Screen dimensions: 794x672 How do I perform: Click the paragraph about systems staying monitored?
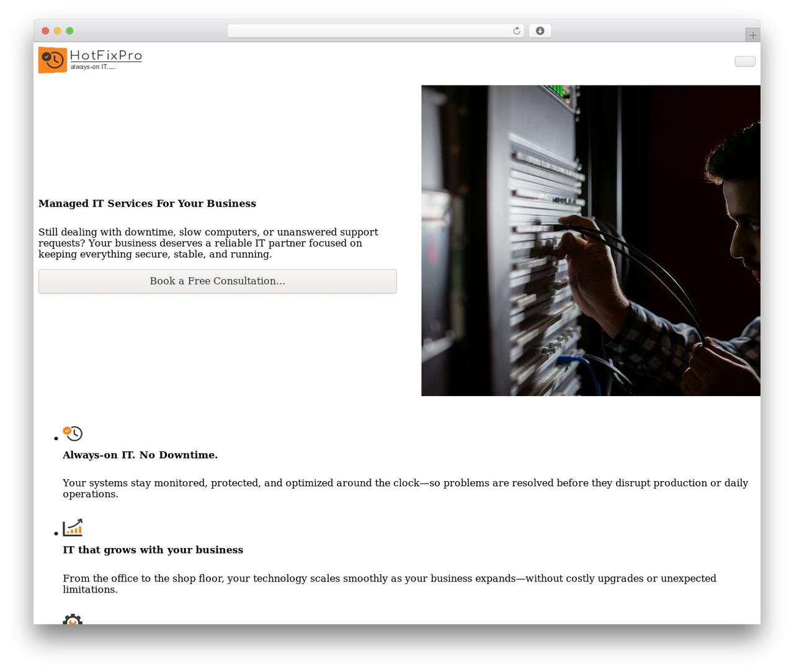[x=405, y=489]
